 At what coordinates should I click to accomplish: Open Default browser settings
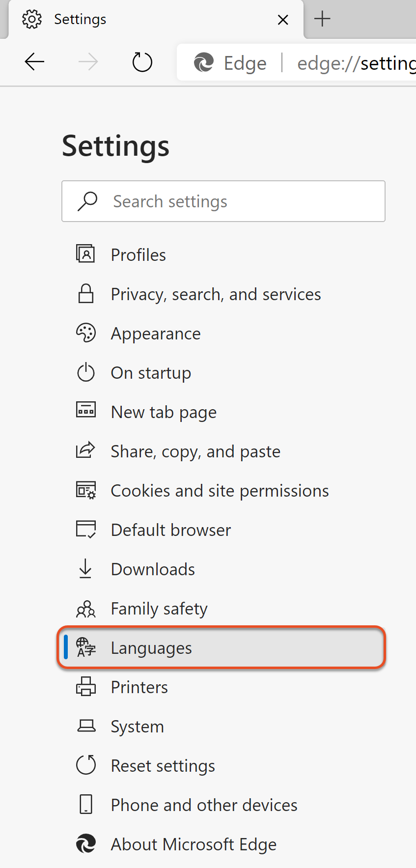coord(170,530)
